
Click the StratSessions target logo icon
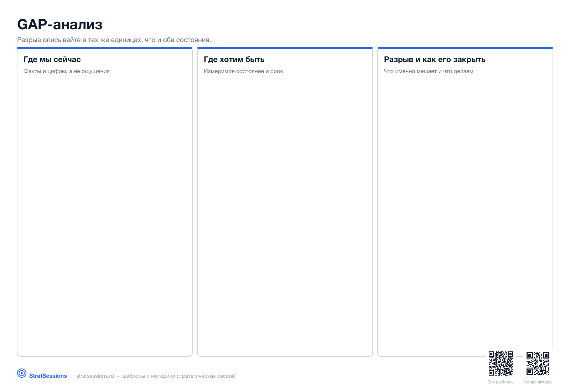pyautogui.click(x=22, y=373)
